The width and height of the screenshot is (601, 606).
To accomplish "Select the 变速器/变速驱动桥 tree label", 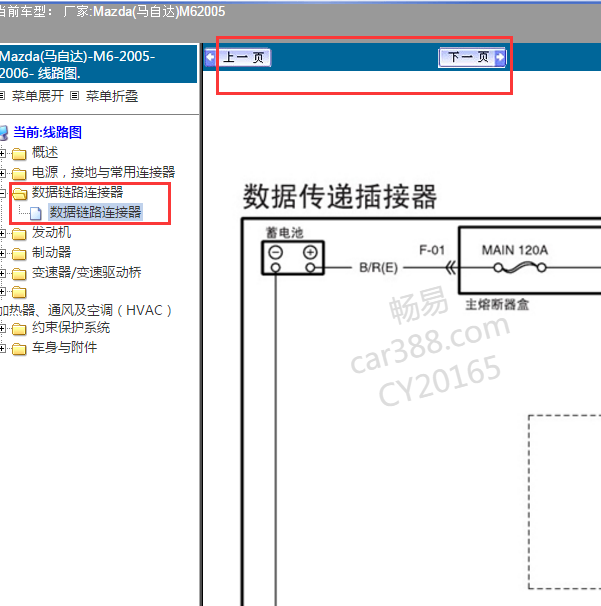I will click(87, 272).
